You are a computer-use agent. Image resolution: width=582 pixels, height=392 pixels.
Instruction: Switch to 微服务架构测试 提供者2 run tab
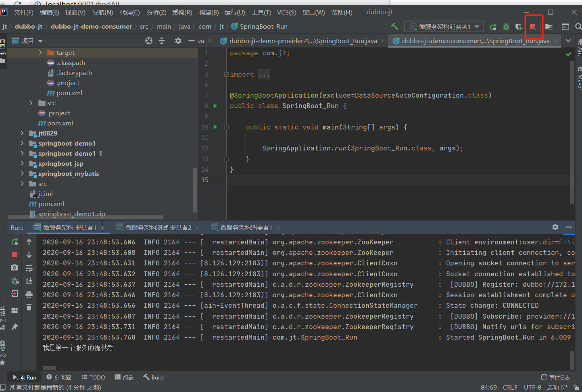(158, 227)
